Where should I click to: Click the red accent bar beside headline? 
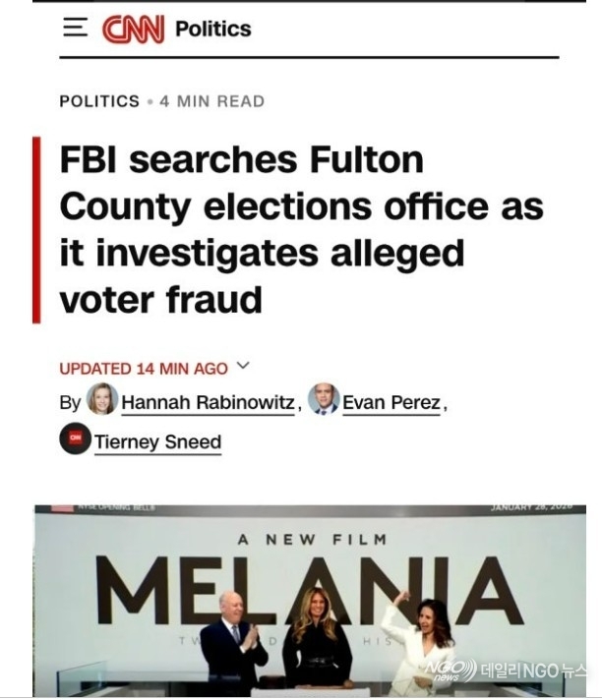36,230
